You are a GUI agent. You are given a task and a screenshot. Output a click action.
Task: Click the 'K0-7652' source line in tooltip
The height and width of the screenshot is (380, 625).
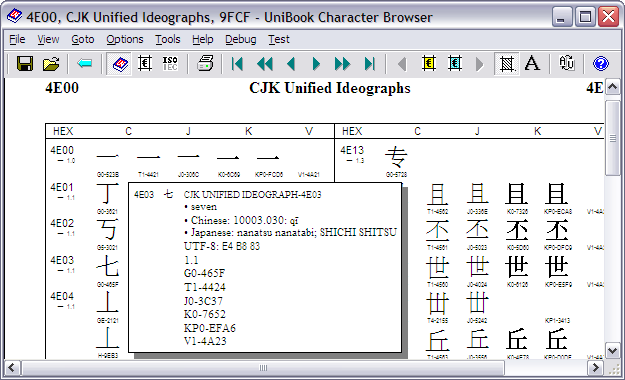point(204,315)
